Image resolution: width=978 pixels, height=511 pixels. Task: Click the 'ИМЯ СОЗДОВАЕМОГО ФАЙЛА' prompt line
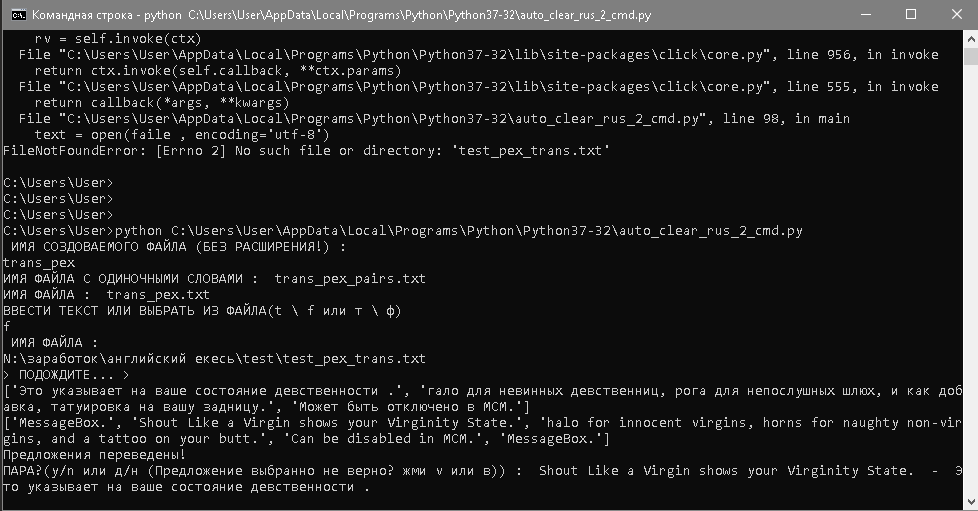[x=176, y=246]
